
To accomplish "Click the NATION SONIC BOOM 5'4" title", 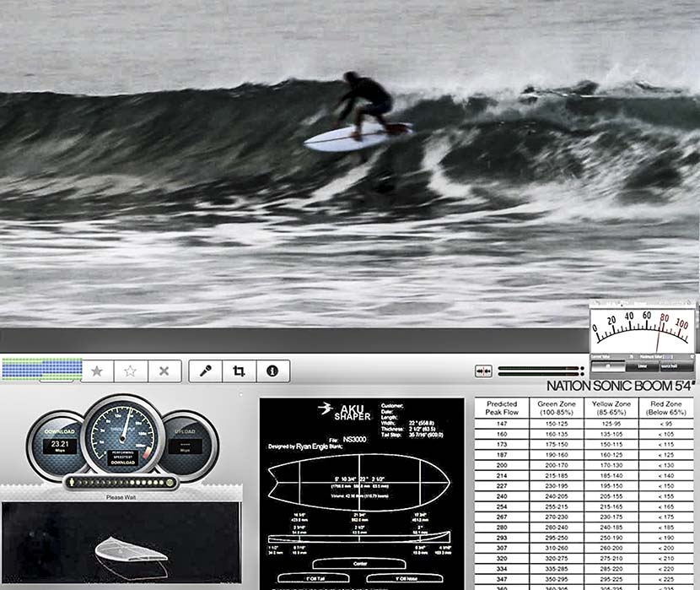I will tap(621, 386).
